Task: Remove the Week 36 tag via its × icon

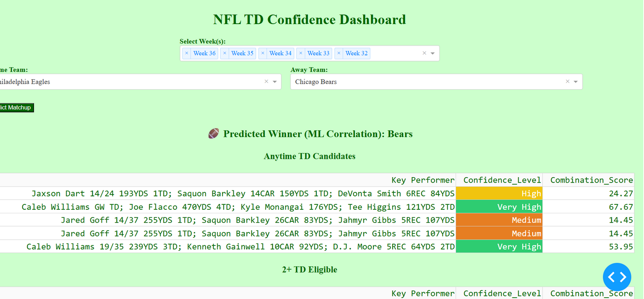Action: coord(187,53)
